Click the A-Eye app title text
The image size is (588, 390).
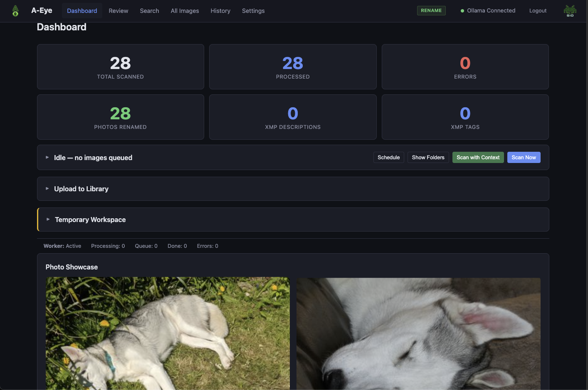[42, 10]
